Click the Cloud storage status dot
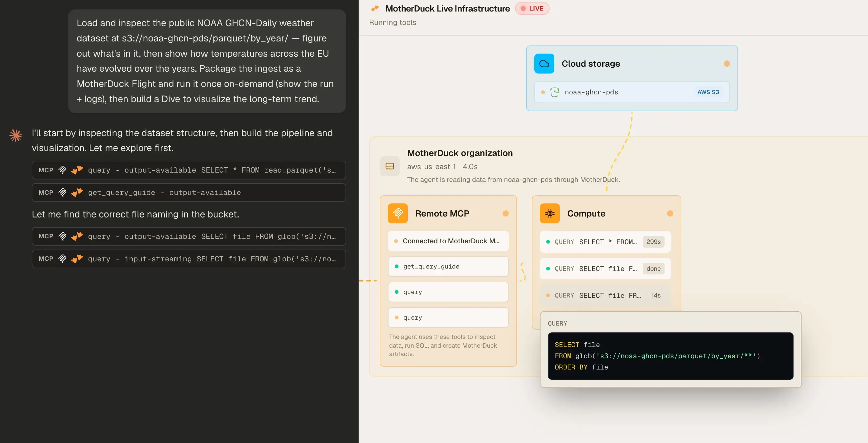Viewport: 868px width, 443px height. pos(727,63)
